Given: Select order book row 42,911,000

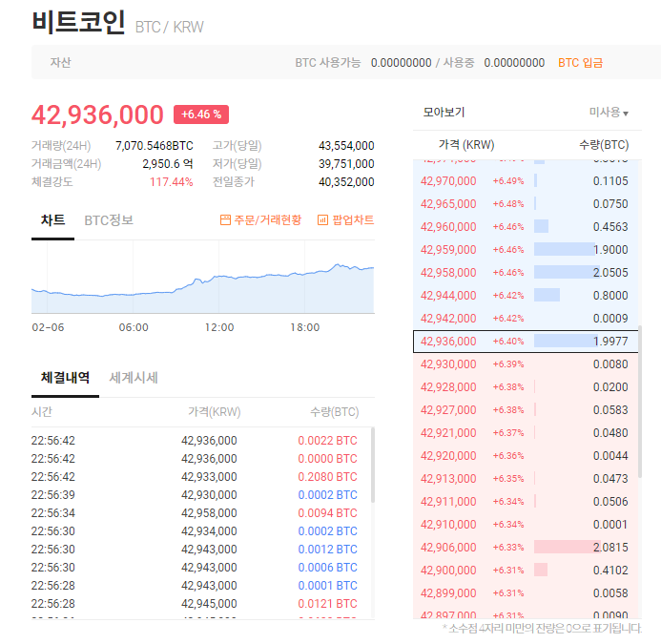Looking at the screenshot, I should (x=525, y=502).
